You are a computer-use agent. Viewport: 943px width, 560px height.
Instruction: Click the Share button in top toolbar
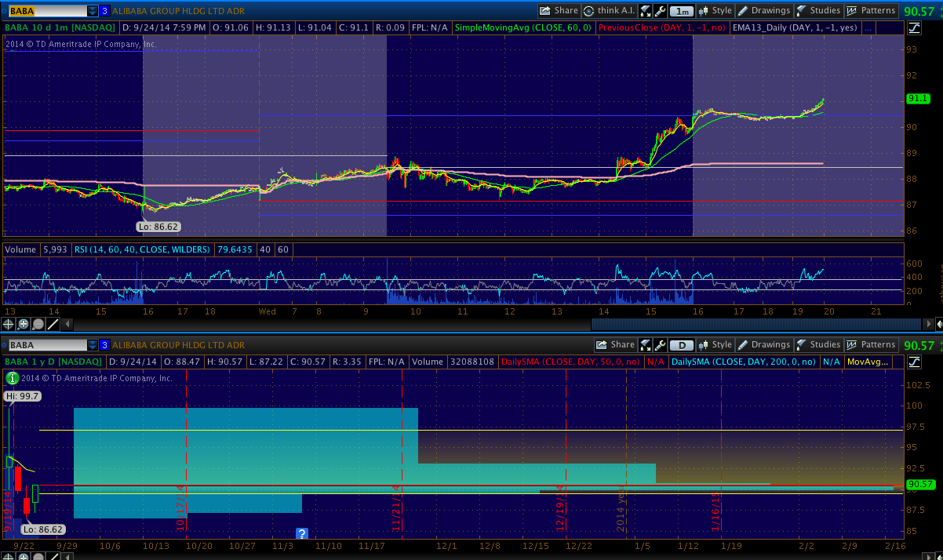(559, 11)
